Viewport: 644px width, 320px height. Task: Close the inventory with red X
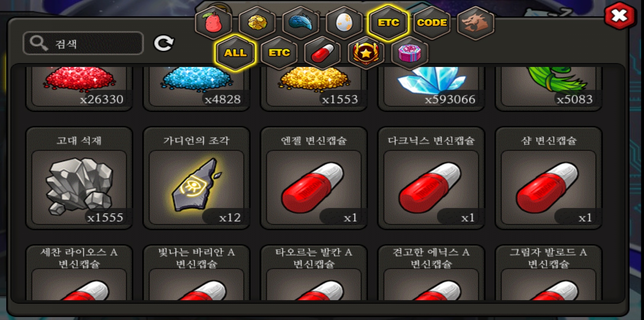click(619, 16)
